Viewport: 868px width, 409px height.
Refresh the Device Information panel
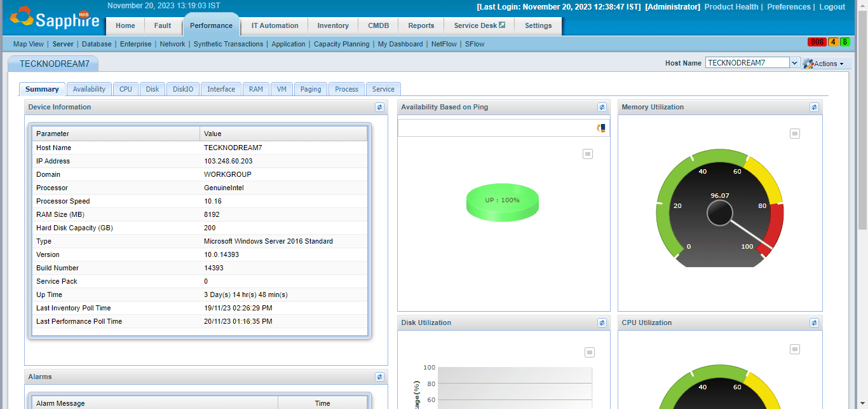[x=379, y=107]
